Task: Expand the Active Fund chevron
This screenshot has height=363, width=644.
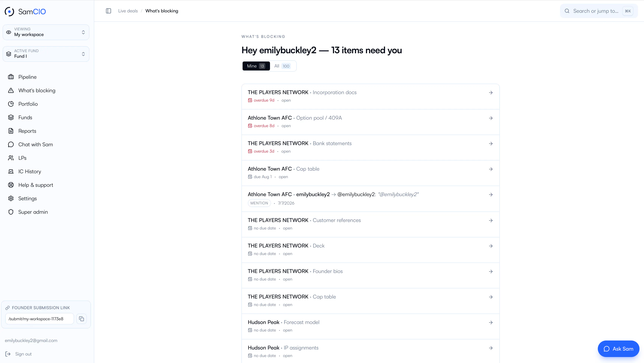Action: 83,54
